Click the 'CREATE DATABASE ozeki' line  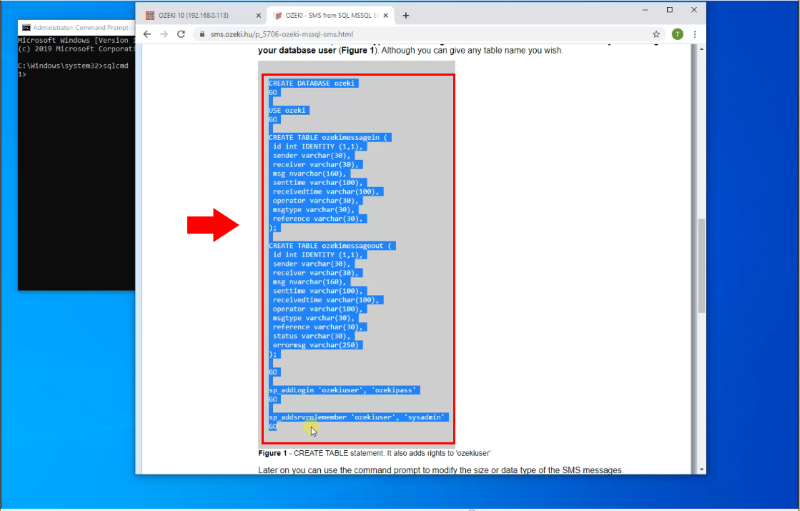tap(314, 83)
